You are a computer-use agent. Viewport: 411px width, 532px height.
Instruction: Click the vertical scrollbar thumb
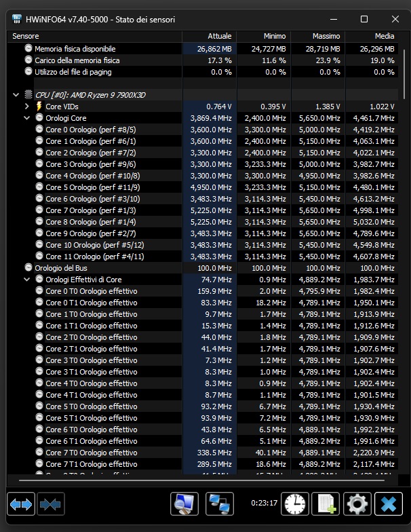click(404, 74)
